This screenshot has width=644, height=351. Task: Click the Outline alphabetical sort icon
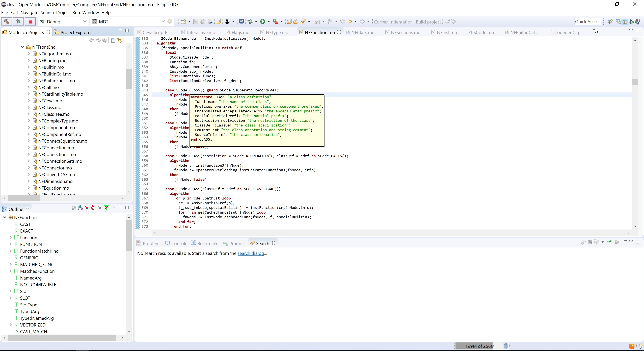(x=80, y=208)
